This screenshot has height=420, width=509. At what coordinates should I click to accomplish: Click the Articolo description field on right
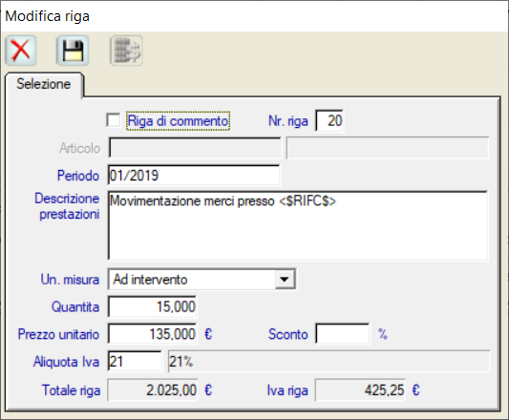point(388,148)
